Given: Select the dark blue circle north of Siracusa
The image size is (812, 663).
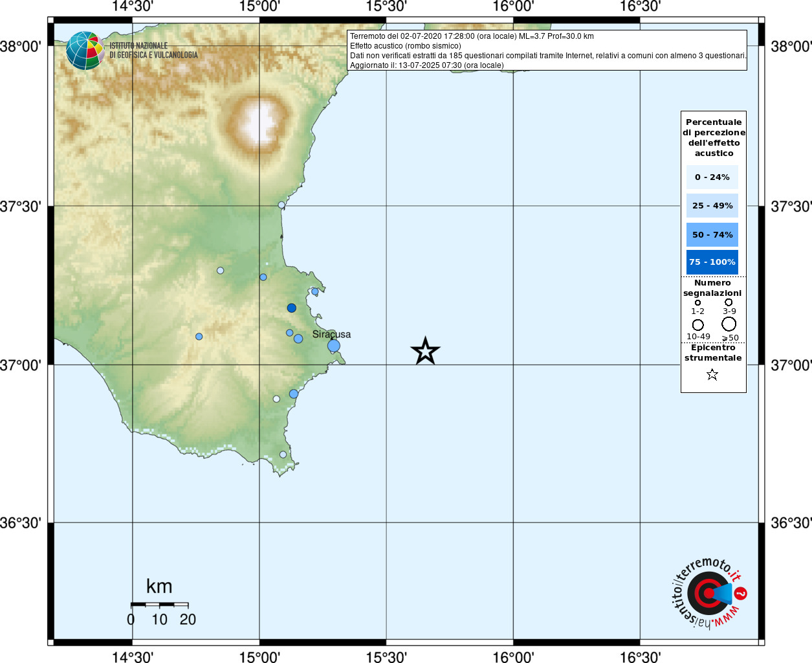Looking at the screenshot, I should [292, 308].
